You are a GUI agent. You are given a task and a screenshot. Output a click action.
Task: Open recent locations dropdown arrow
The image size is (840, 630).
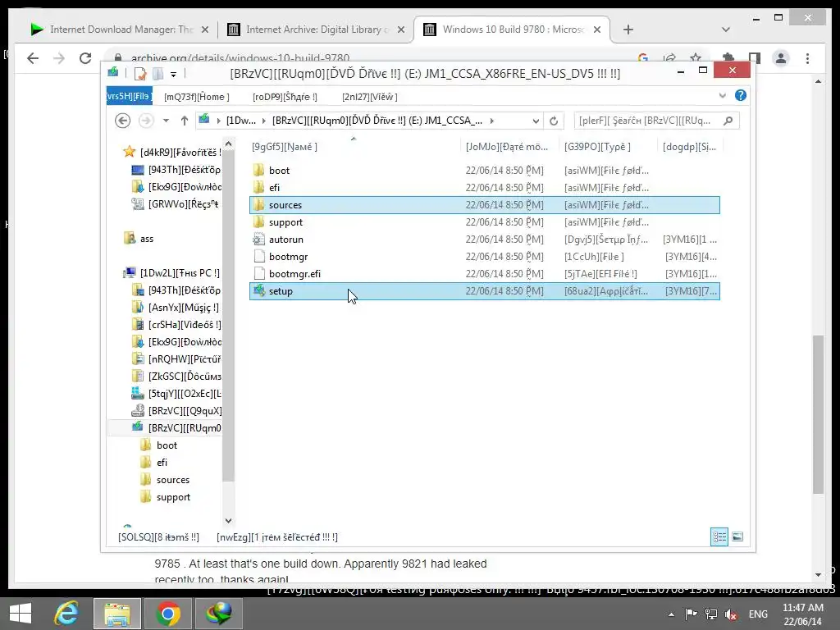pyautogui.click(x=166, y=121)
